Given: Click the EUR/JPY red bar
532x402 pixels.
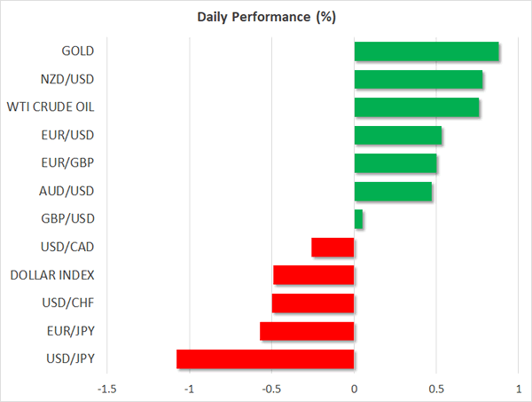Looking at the screenshot, I should tap(307, 331).
